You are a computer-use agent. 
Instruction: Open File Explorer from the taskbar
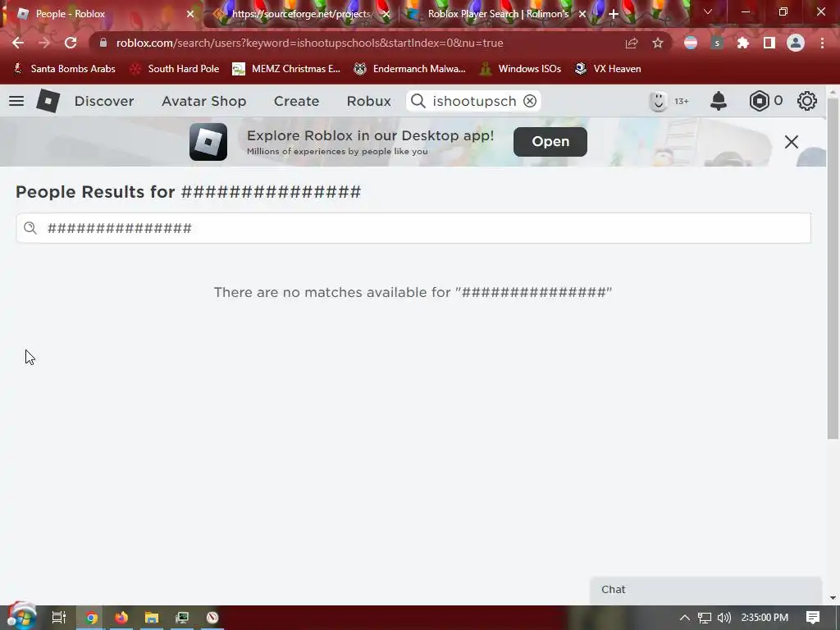tap(152, 618)
